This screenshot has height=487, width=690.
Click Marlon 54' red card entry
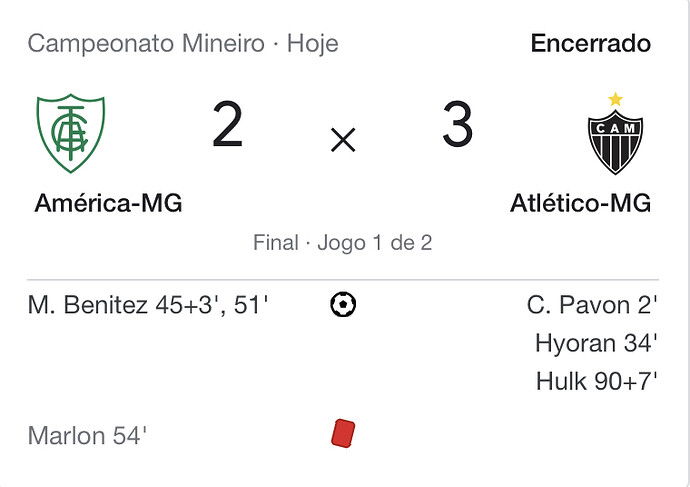click(x=87, y=436)
